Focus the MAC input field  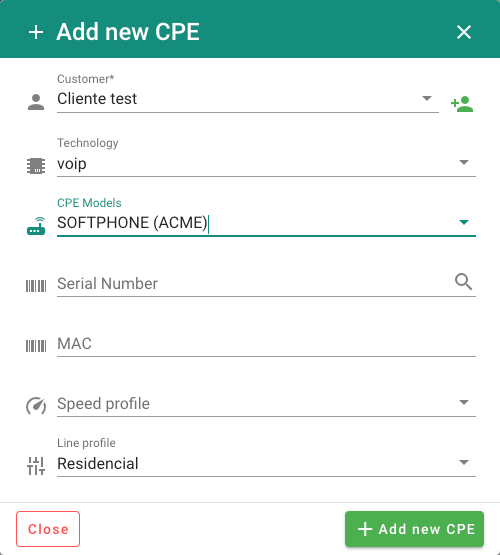click(266, 344)
